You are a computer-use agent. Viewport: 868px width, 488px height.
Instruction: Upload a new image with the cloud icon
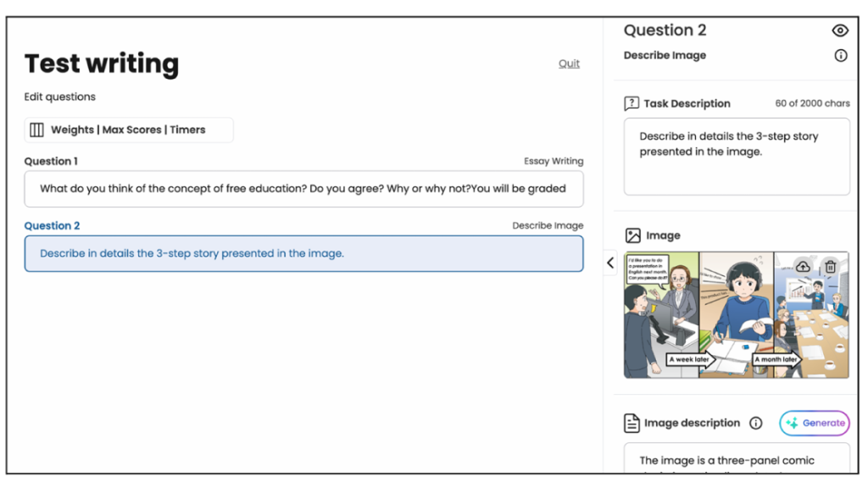(802, 266)
